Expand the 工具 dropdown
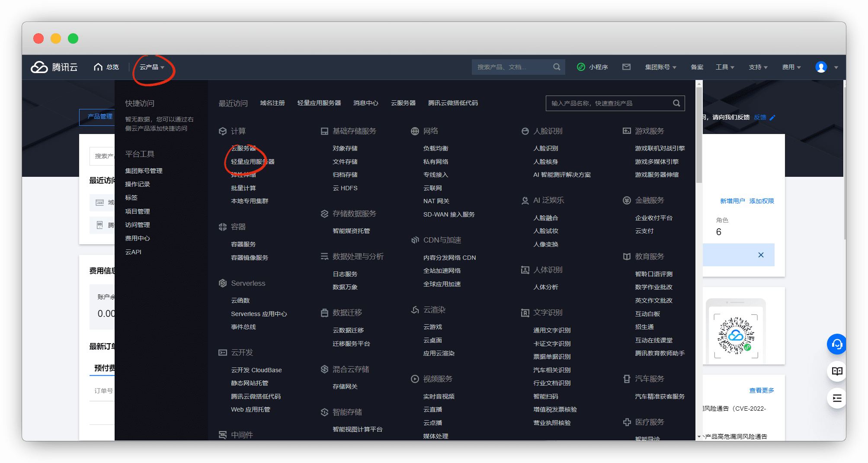 [x=725, y=67]
